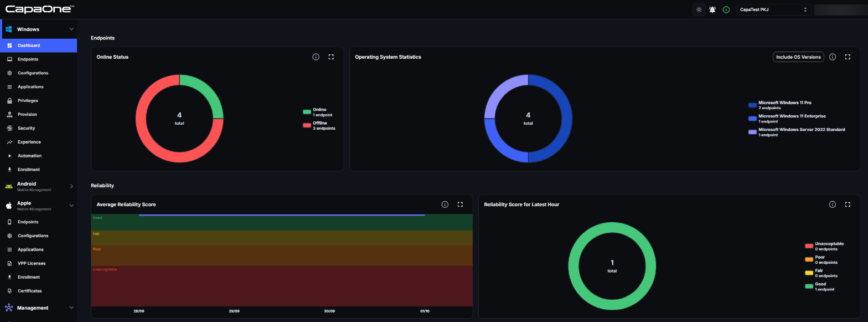
Task: Open VPP Licenses page
Action: pos(39,263)
